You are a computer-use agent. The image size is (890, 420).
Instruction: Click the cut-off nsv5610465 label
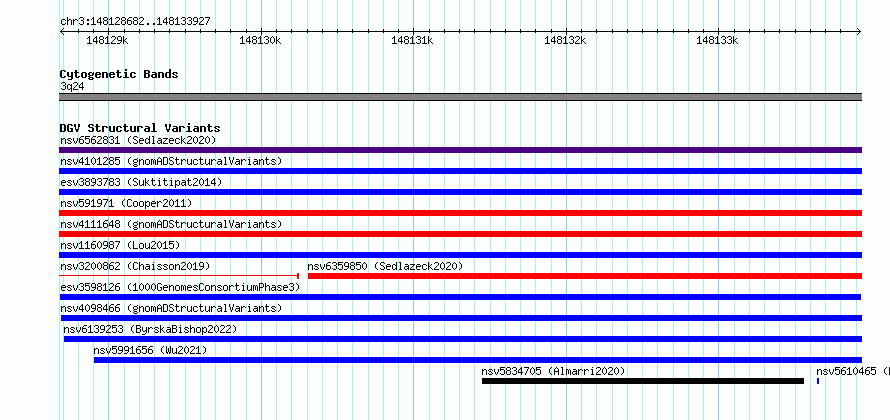click(853, 371)
